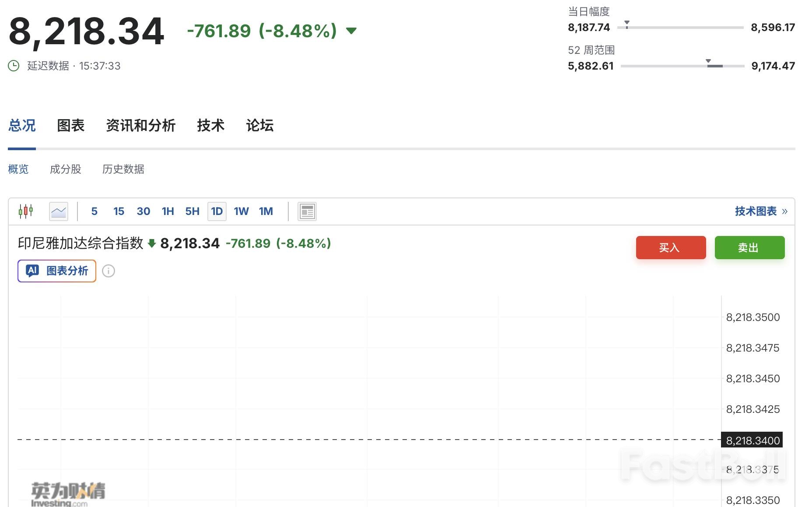Switch to the area chart icon
The width and height of the screenshot is (812, 507).
(x=58, y=211)
